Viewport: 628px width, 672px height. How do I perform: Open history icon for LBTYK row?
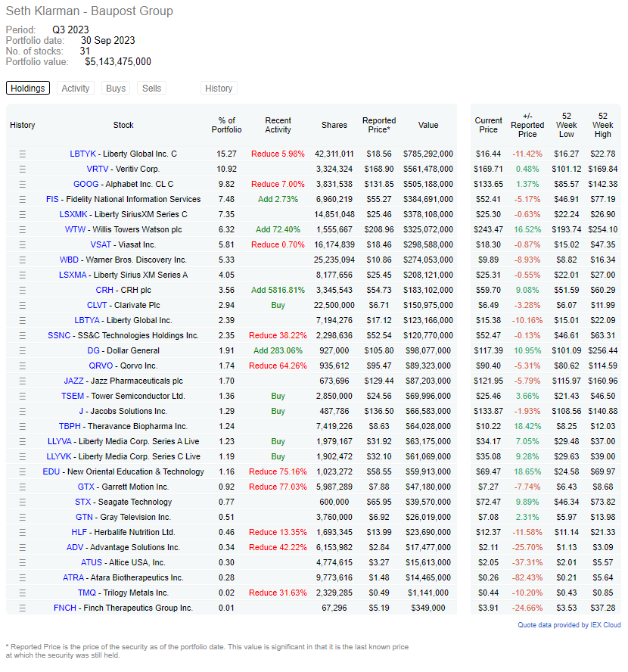[x=22, y=154]
